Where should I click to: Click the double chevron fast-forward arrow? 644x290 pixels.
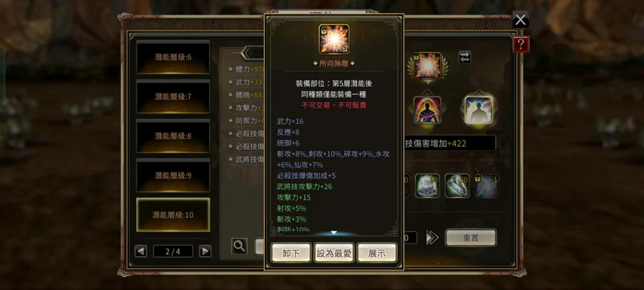pos(432,238)
